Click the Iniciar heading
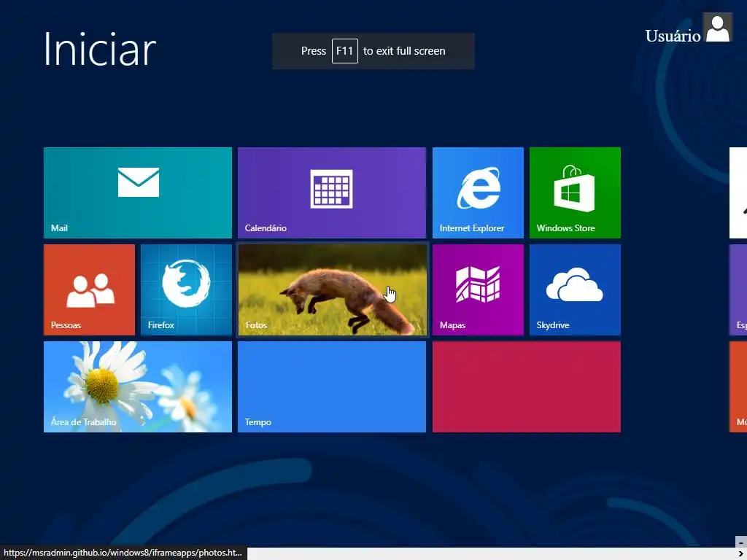This screenshot has width=747, height=560. 99,49
